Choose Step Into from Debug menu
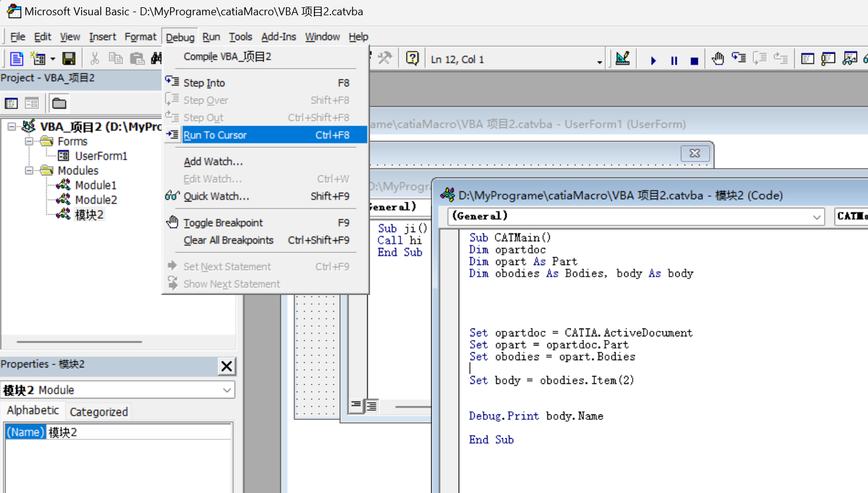This screenshot has height=493, width=868. pyautogui.click(x=265, y=83)
